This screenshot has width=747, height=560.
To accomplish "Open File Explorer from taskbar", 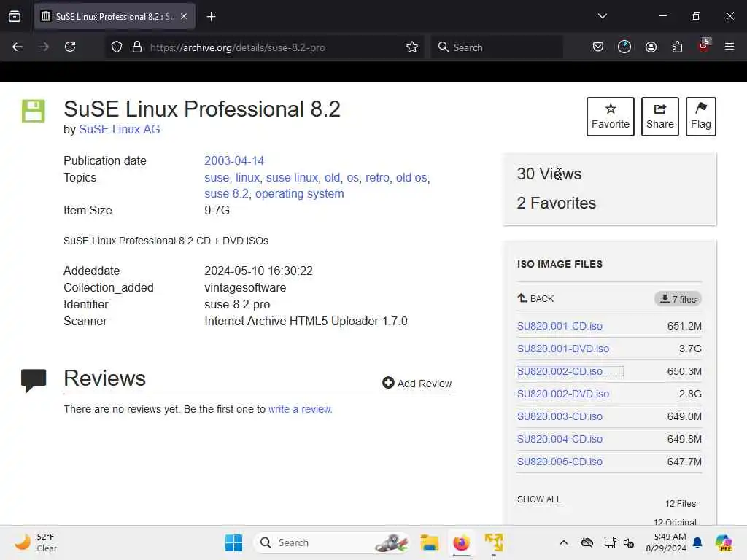I will (429, 542).
